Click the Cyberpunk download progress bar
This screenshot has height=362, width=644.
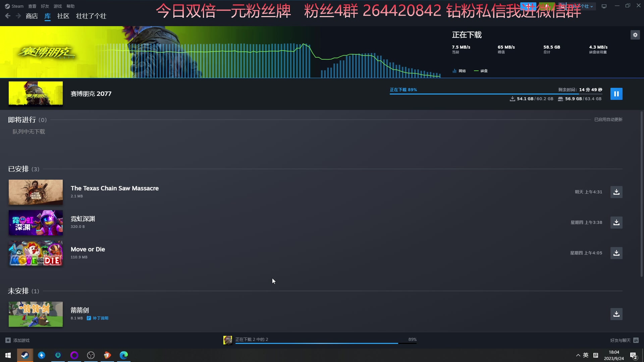click(496, 94)
